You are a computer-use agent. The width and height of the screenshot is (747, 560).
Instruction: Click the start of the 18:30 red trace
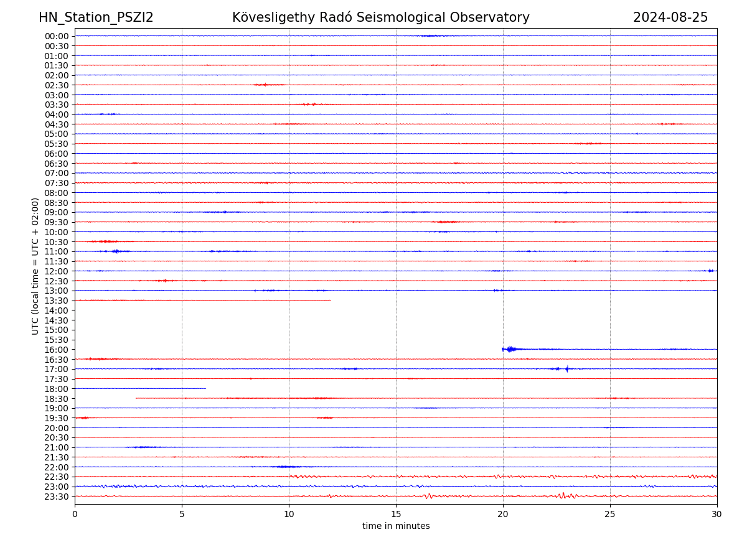pos(136,398)
